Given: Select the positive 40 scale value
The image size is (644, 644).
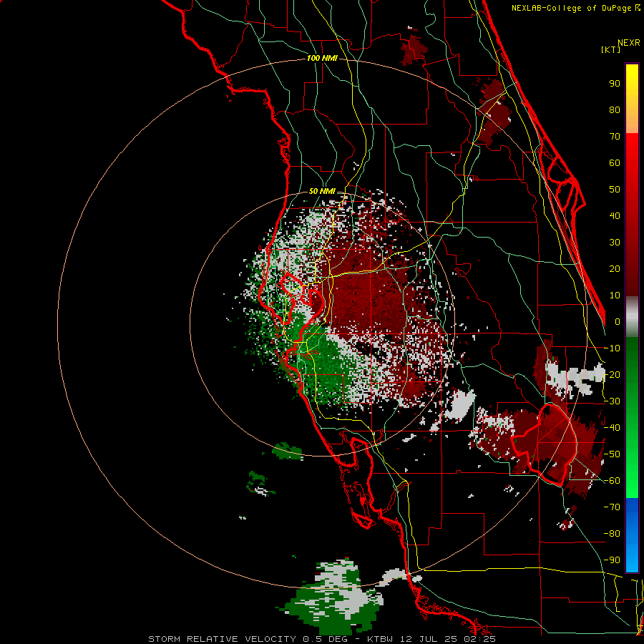Looking at the screenshot, I should point(615,215).
